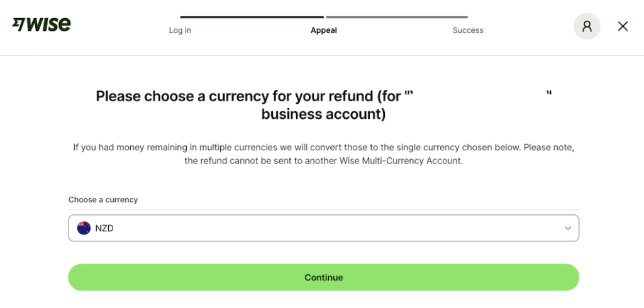Click the Wise logo

pos(42,25)
